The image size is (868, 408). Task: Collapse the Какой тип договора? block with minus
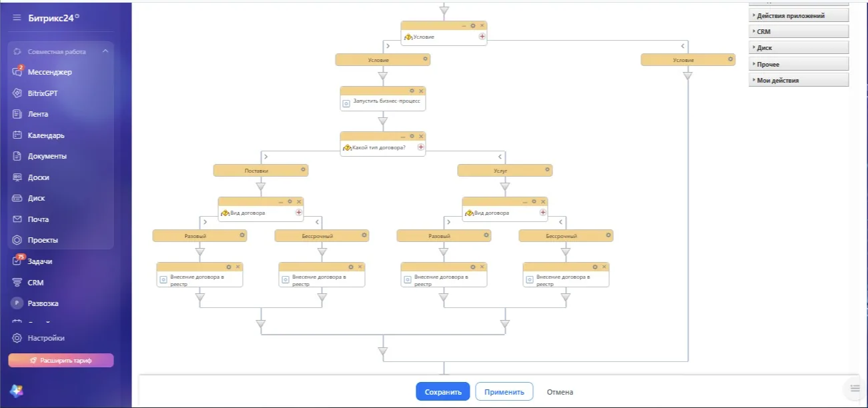click(x=402, y=136)
